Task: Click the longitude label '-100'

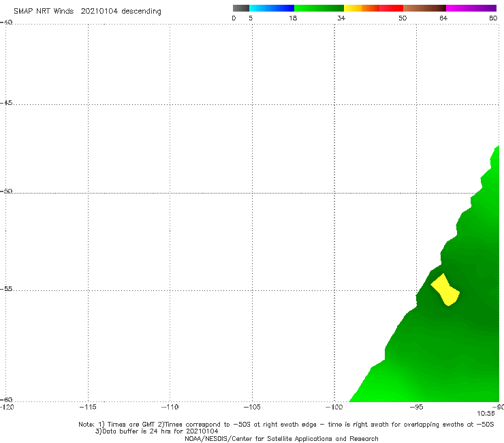Action: pos(334,407)
